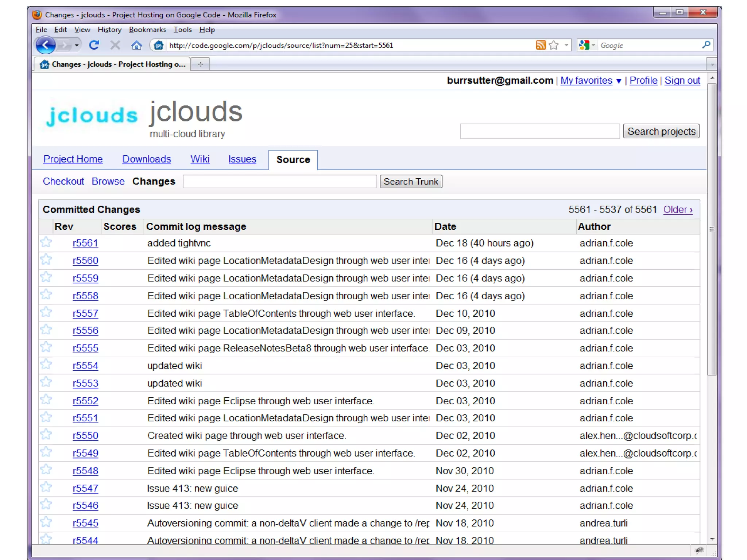The width and height of the screenshot is (747, 560).
Task: Click the Home icon in toolbar
Action: pyautogui.click(x=136, y=45)
